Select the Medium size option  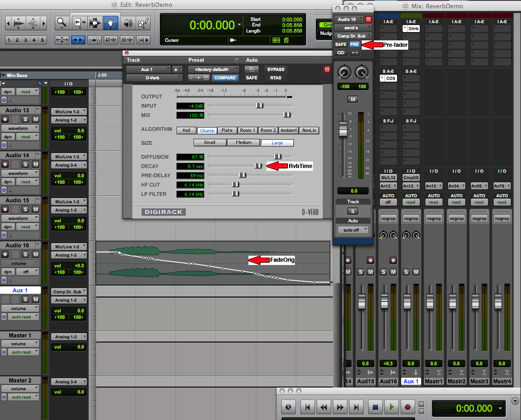point(243,142)
